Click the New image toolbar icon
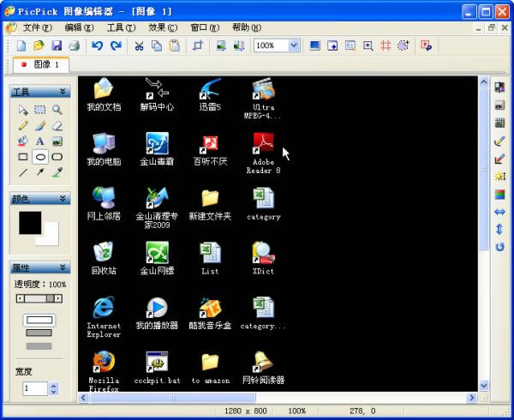 (21, 45)
